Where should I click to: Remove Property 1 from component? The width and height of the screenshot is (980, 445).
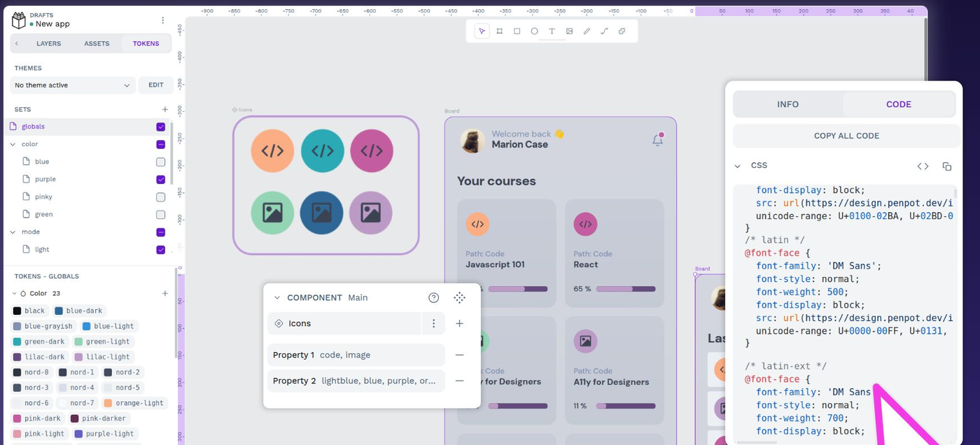pos(459,355)
